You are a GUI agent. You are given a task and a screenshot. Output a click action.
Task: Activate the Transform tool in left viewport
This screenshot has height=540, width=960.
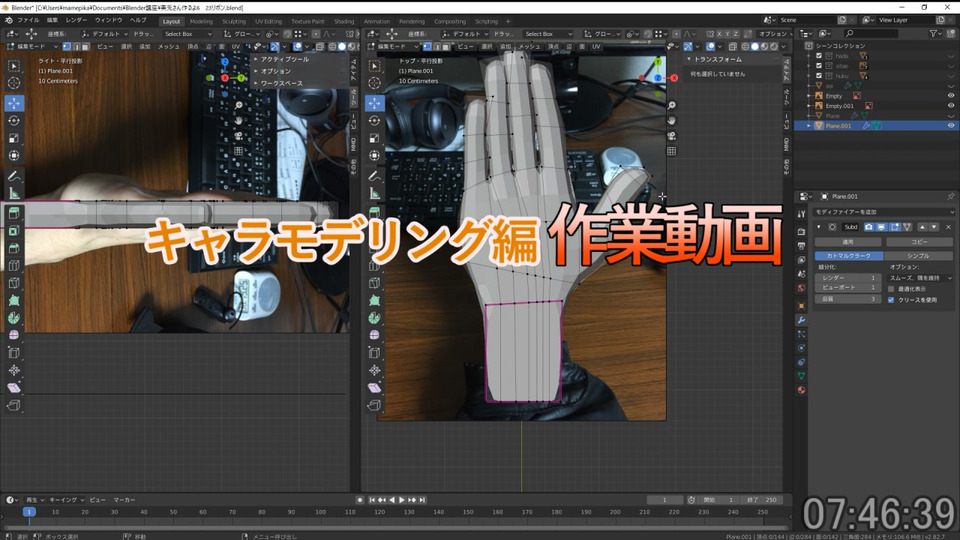pos(14,156)
